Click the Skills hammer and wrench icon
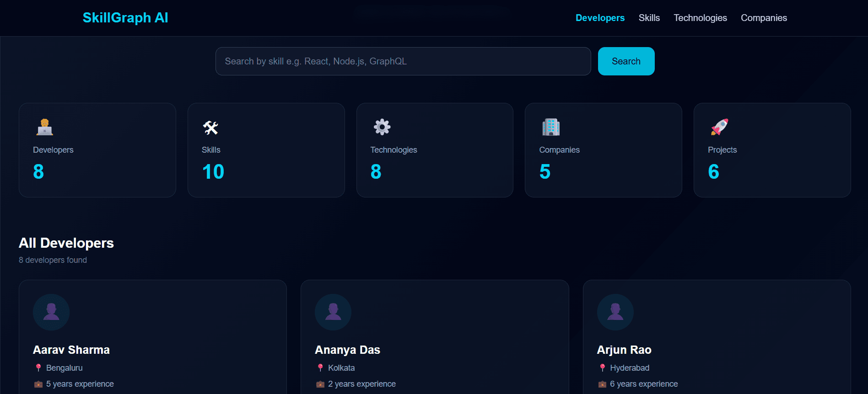This screenshot has width=868, height=394. click(210, 127)
